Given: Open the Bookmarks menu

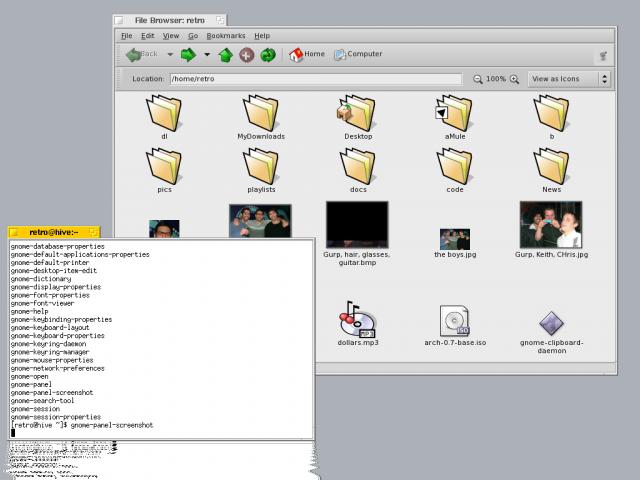Looking at the screenshot, I should coord(226,36).
